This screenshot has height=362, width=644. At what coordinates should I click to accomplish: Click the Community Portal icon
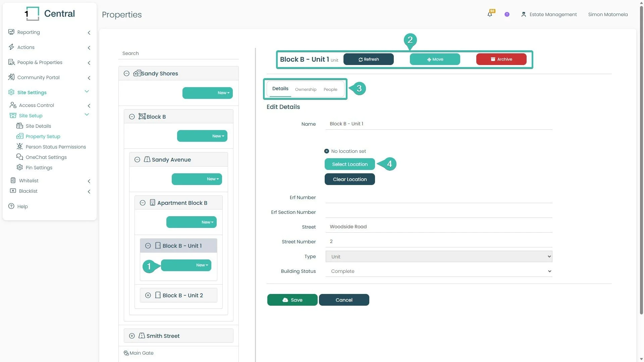pyautogui.click(x=11, y=77)
